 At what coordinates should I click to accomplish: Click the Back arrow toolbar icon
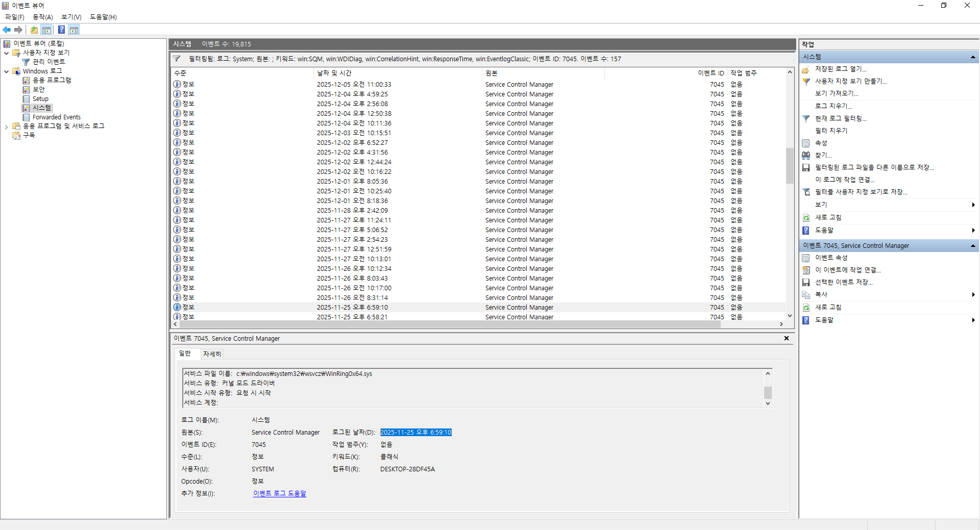tap(7, 30)
